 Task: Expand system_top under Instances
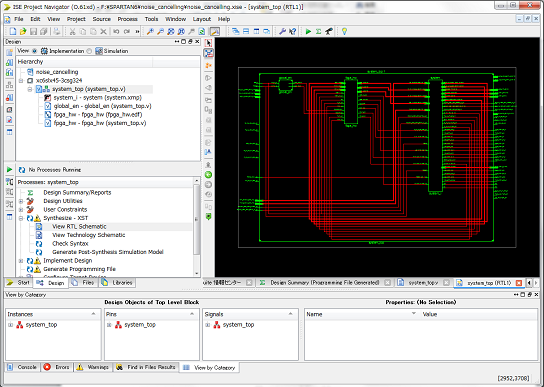coord(10,325)
